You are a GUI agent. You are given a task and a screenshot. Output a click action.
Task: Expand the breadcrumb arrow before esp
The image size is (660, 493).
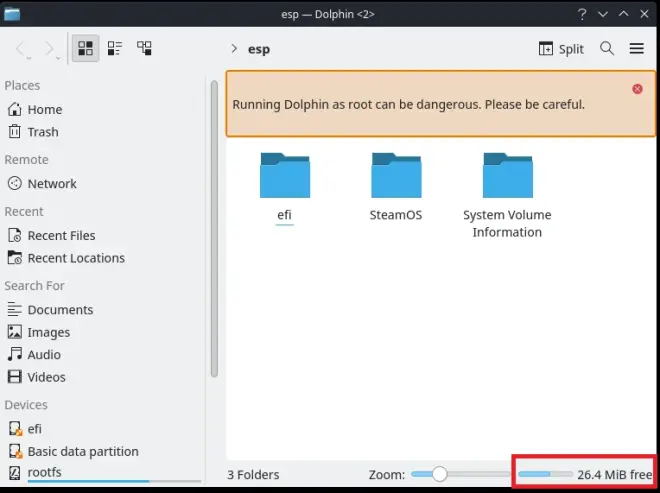tap(234, 49)
